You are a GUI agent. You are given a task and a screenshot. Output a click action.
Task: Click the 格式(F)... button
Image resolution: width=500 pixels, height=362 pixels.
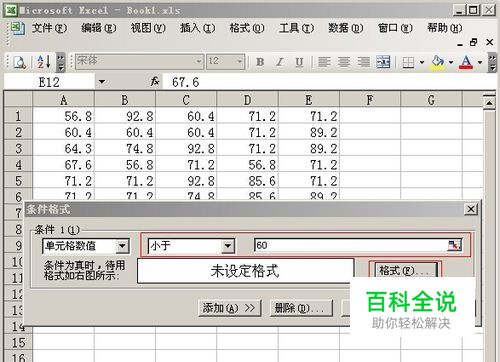pos(405,270)
